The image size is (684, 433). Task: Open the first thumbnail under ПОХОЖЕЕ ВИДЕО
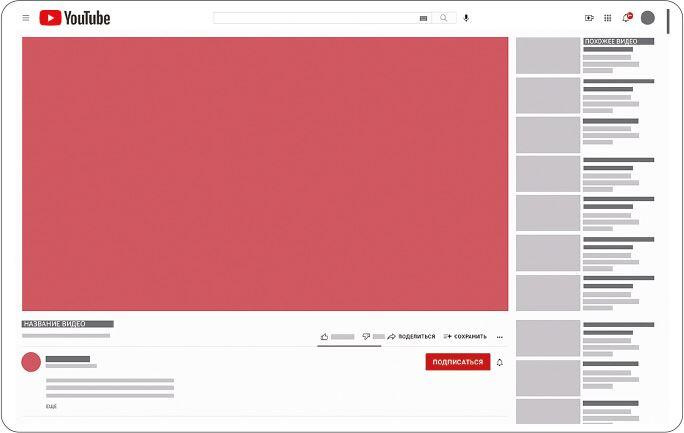click(547, 56)
